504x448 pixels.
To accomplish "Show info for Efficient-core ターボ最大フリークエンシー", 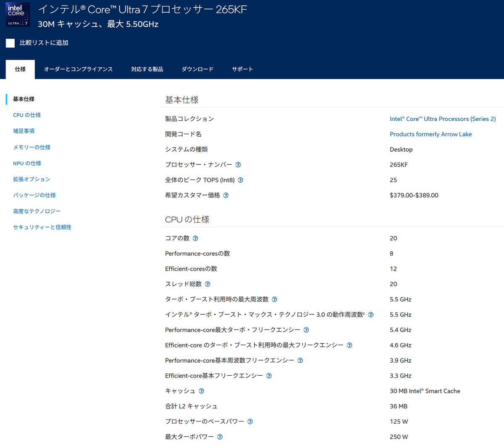I will coord(349,345).
